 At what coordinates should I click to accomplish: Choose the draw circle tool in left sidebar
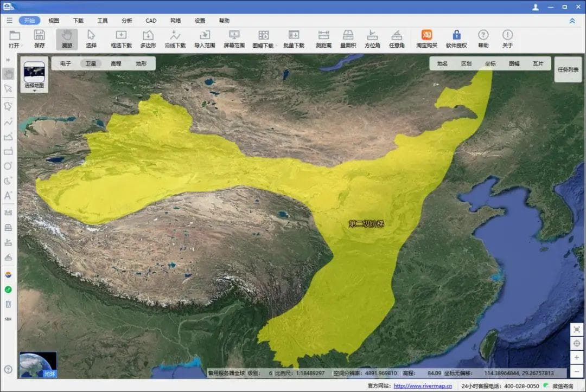pyautogui.click(x=8, y=166)
